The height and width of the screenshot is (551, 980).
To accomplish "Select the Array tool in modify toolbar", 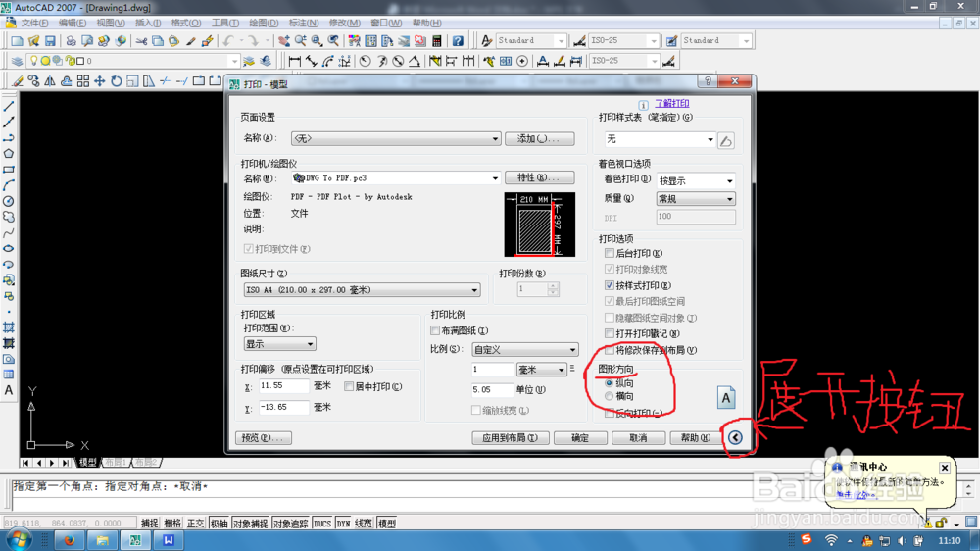I will tap(83, 81).
